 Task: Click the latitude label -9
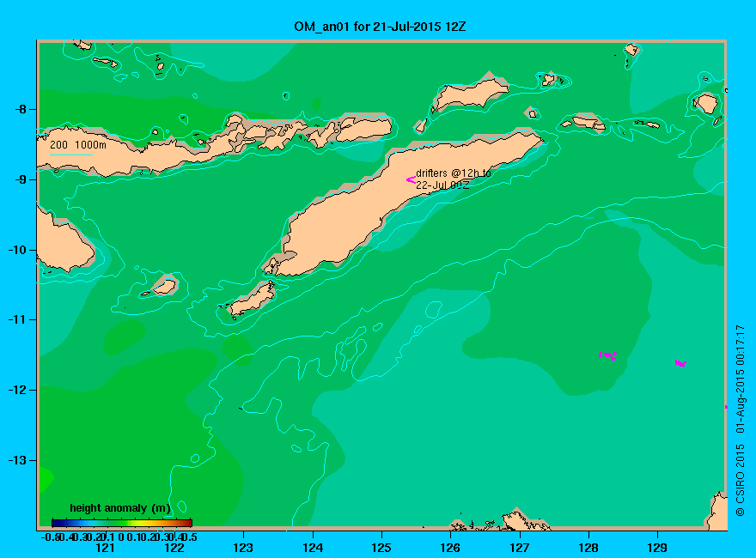click(x=21, y=179)
